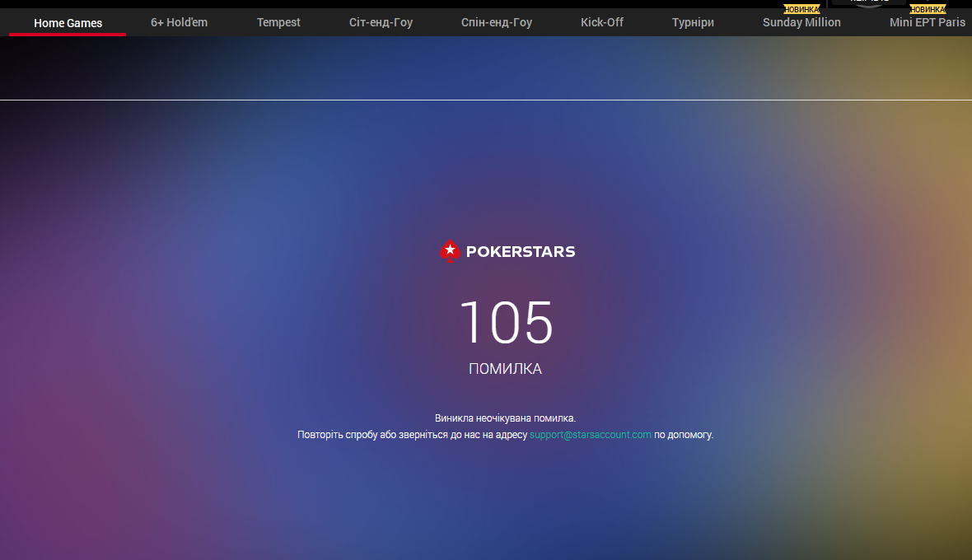The image size is (972, 560).
Task: Click the НОВИНКА badge above Mini EPT Paris
Action: [928, 9]
